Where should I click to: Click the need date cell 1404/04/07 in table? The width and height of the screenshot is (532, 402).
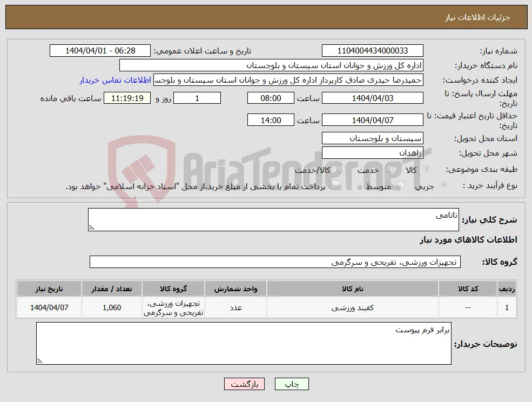tap(49, 307)
